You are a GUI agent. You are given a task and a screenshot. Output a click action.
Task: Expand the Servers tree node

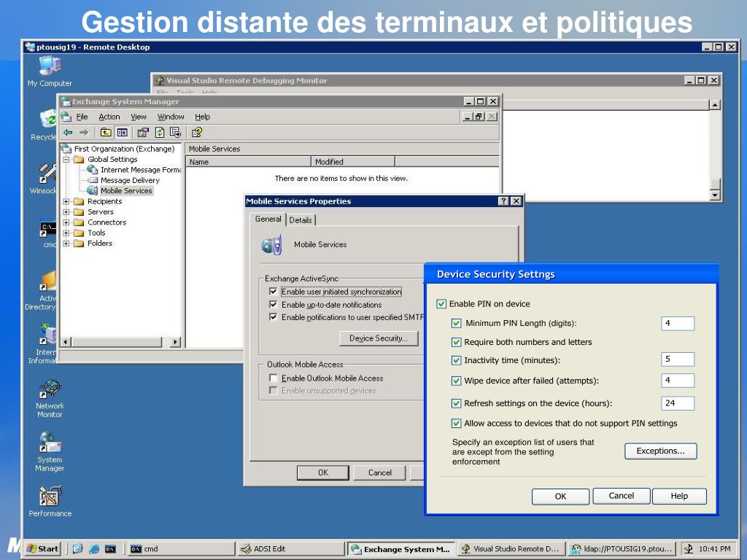click(66, 212)
